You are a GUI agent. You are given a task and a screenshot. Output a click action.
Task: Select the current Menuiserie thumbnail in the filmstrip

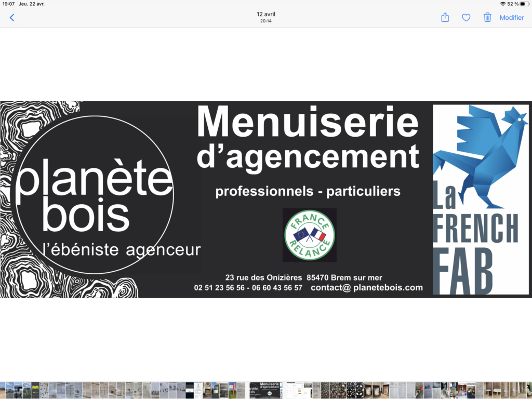pyautogui.click(x=266, y=390)
